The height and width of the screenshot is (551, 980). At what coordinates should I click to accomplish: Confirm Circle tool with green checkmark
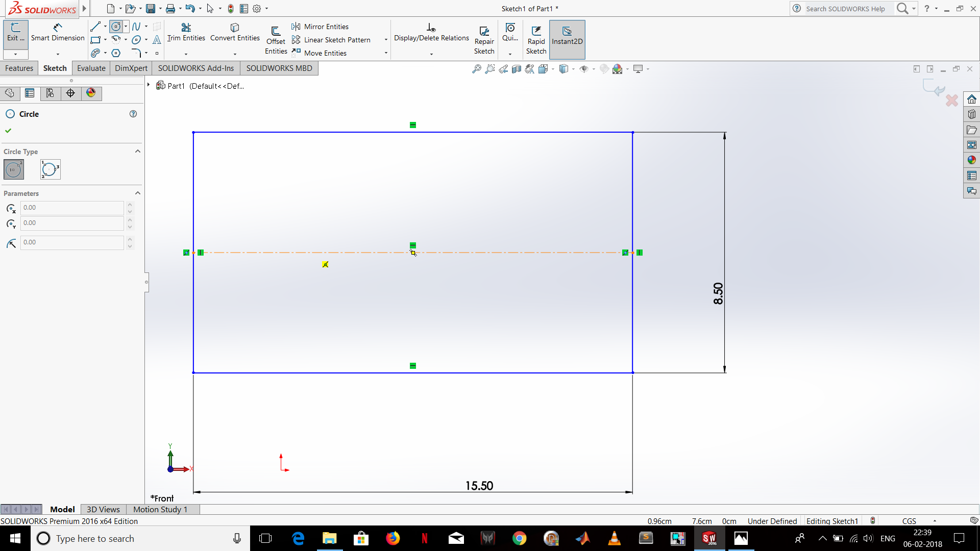[x=8, y=131]
